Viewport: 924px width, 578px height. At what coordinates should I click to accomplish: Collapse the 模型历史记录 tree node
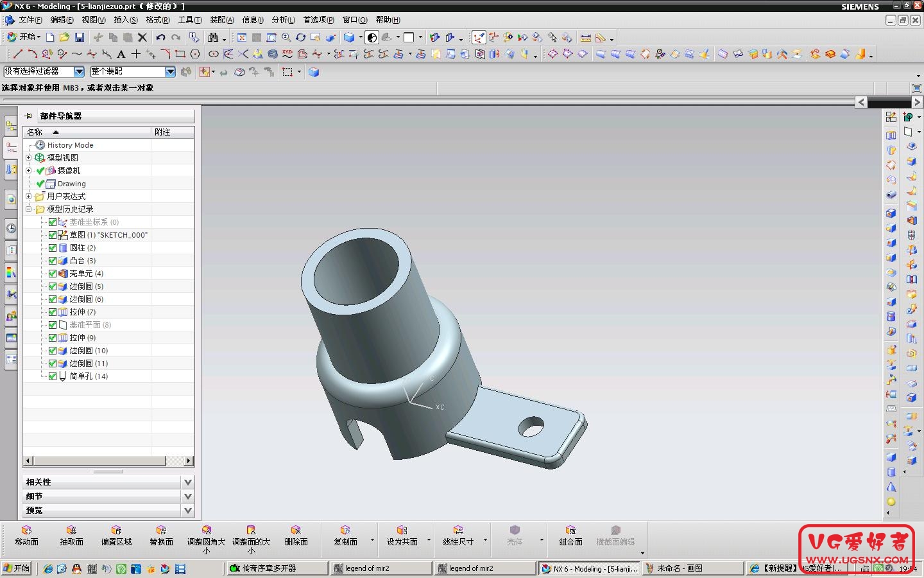click(x=28, y=209)
